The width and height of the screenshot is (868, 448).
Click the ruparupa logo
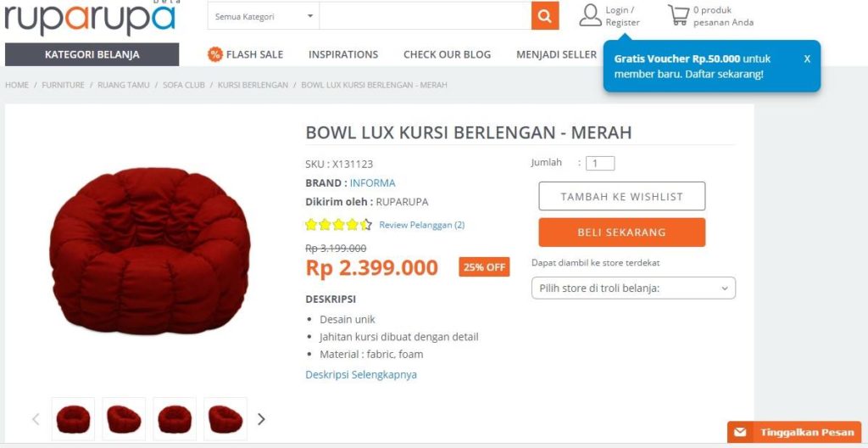(90, 17)
